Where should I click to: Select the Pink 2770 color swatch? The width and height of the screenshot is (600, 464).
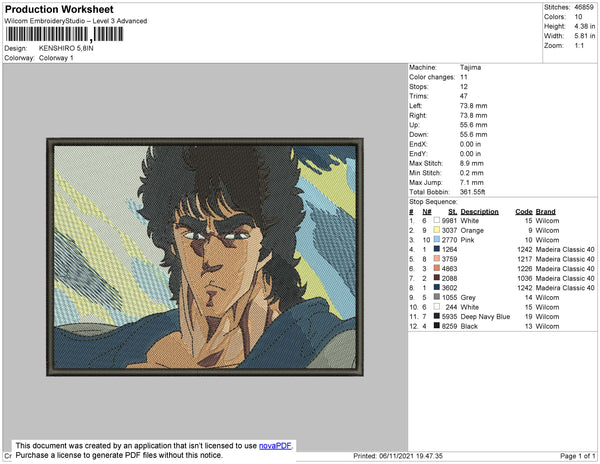pos(435,240)
